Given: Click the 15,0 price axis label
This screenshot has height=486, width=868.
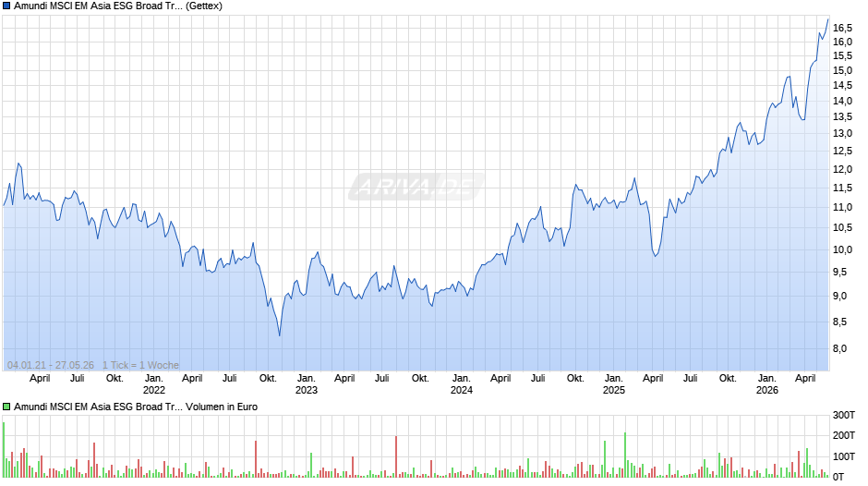Looking at the screenshot, I should tap(842, 70).
